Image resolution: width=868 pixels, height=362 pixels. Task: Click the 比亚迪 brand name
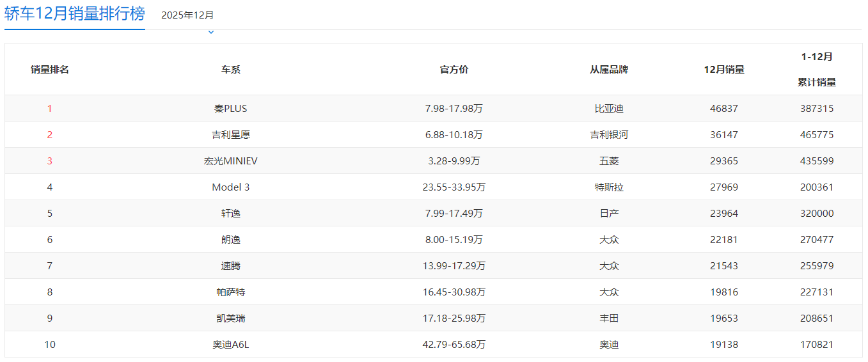pyautogui.click(x=608, y=109)
